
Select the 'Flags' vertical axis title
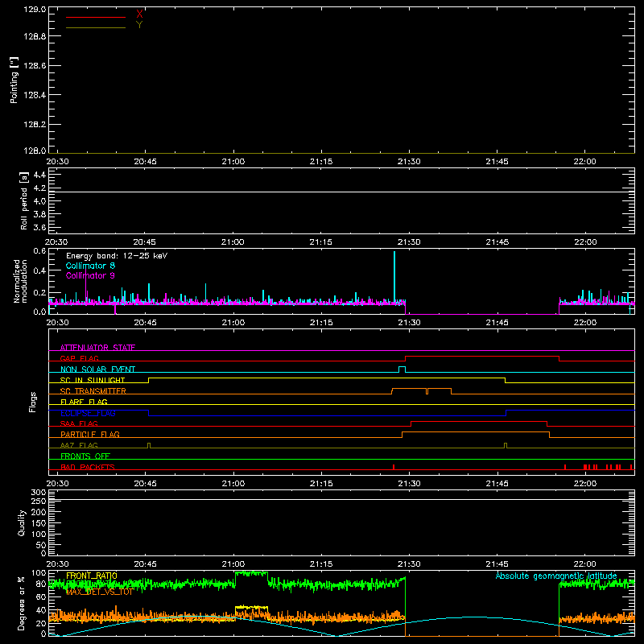coord(32,402)
